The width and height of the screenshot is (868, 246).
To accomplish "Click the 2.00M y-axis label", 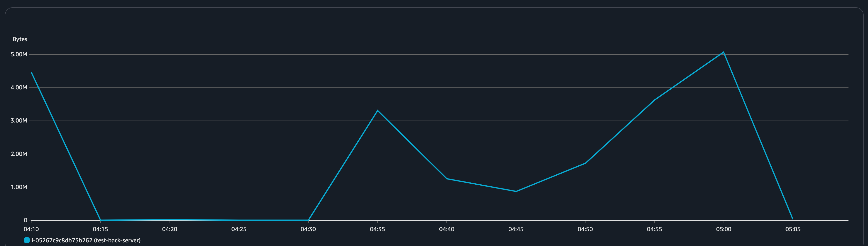I will click(19, 154).
